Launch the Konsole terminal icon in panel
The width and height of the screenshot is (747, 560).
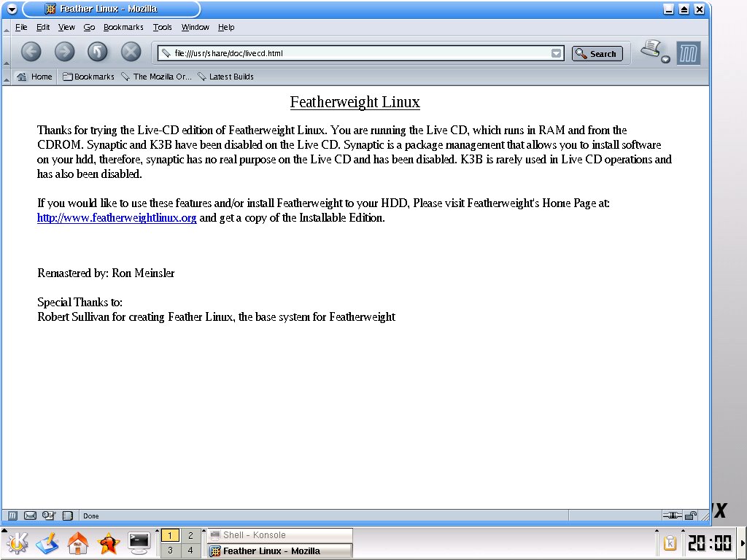click(139, 543)
